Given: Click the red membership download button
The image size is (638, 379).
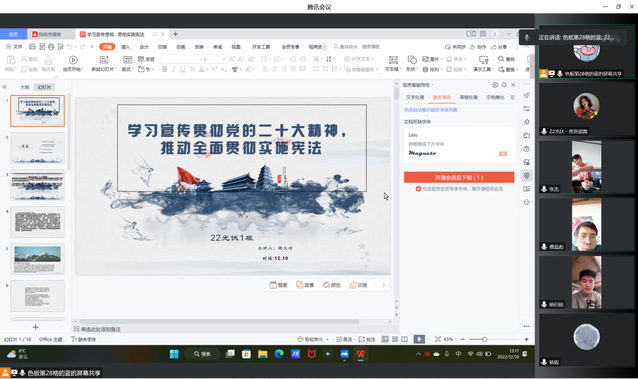Looking at the screenshot, I should tap(459, 177).
